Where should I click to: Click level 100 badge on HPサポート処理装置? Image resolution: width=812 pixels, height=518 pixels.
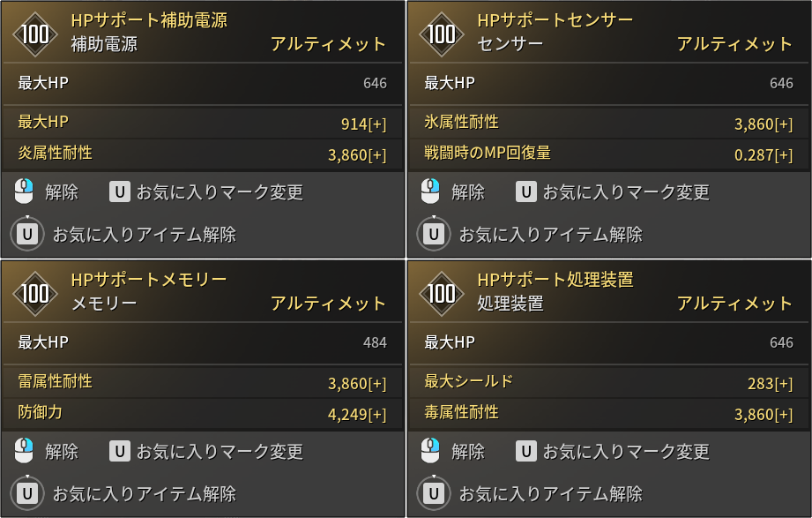[x=442, y=294]
